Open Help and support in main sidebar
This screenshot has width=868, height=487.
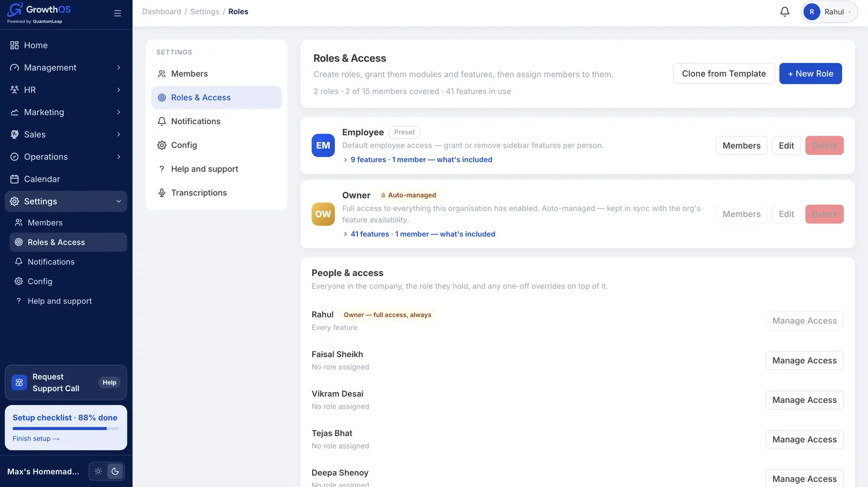click(68, 301)
